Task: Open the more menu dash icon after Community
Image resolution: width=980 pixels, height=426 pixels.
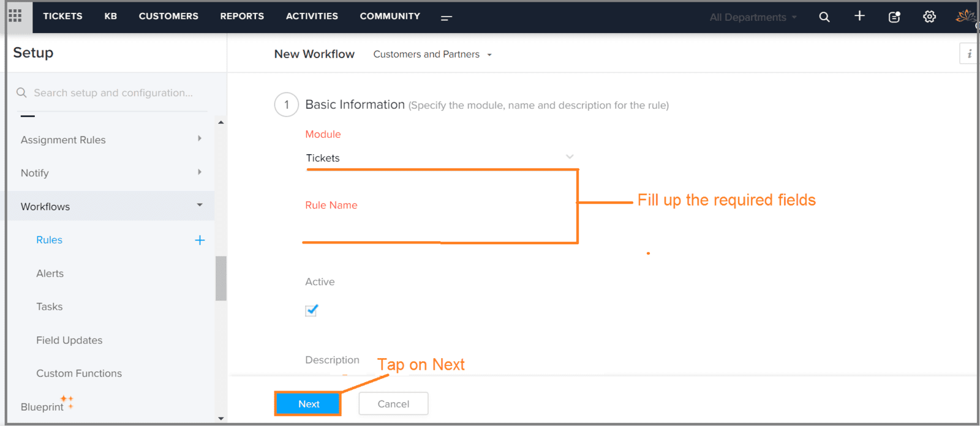Action: click(x=447, y=18)
